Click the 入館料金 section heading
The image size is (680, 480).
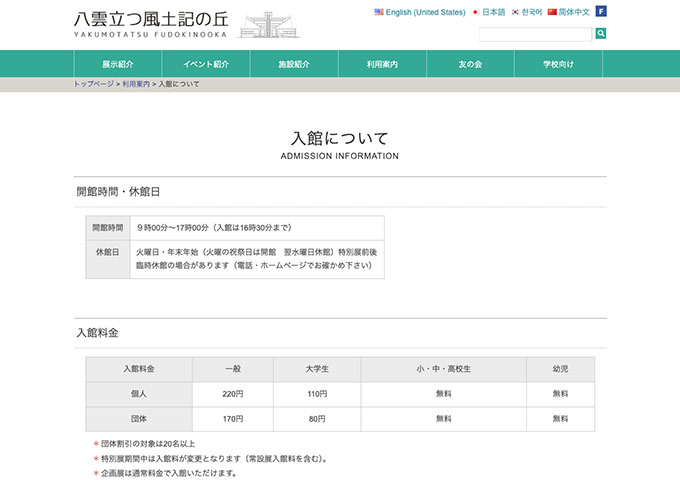pos(98,333)
